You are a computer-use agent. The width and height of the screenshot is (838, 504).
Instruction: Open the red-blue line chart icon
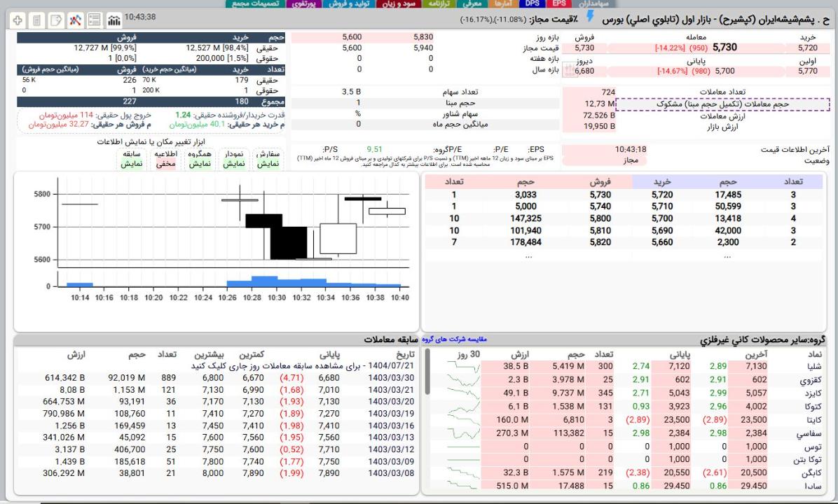(76, 20)
